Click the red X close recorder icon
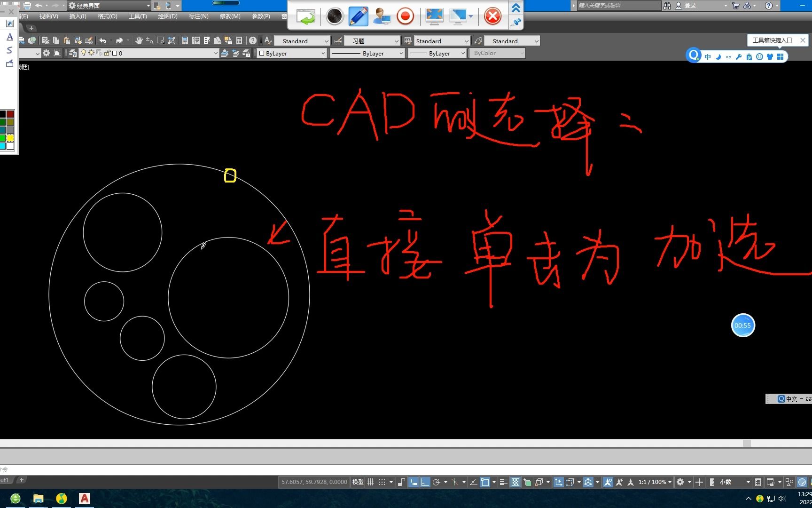The image size is (812, 508). pos(492,16)
